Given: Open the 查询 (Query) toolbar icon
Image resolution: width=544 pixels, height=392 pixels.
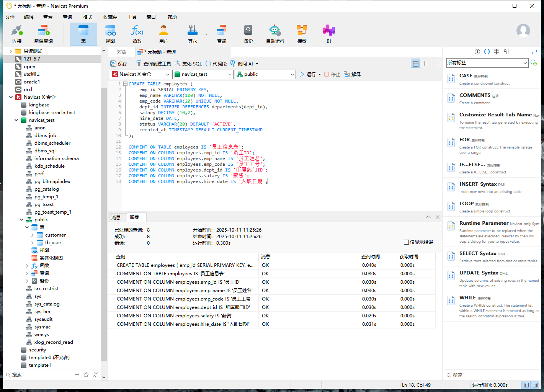Looking at the screenshot, I should 222,34.
